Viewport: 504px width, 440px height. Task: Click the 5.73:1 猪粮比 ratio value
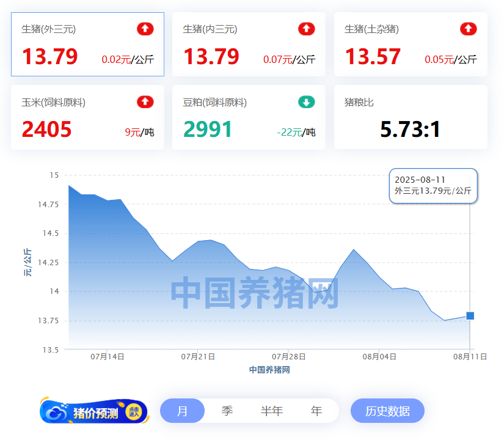[410, 130]
